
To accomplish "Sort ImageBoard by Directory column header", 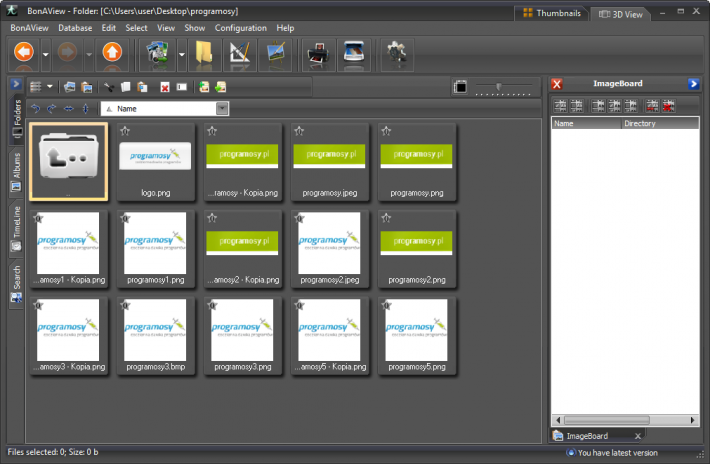I will click(660, 123).
